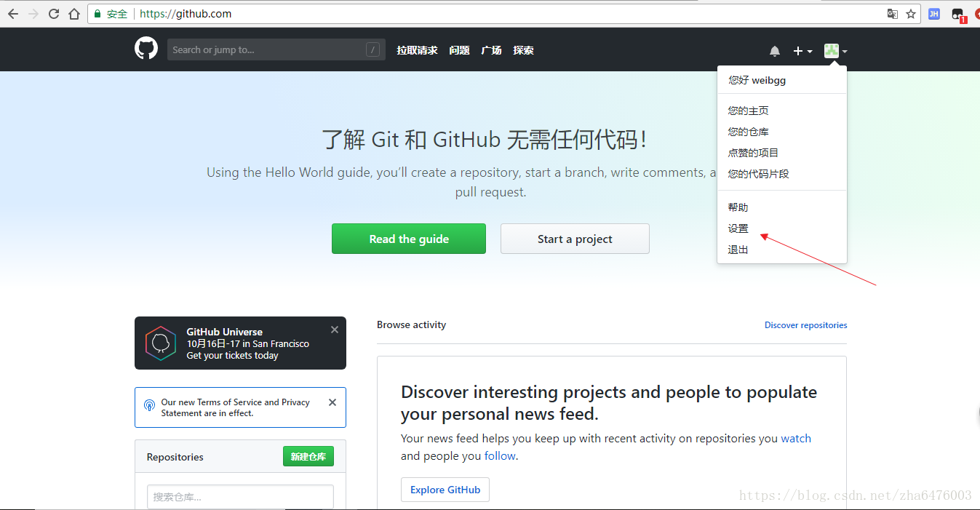Viewport: 980px width, 510px height.
Task: Click the slash shortcut key hint
Action: click(x=373, y=49)
